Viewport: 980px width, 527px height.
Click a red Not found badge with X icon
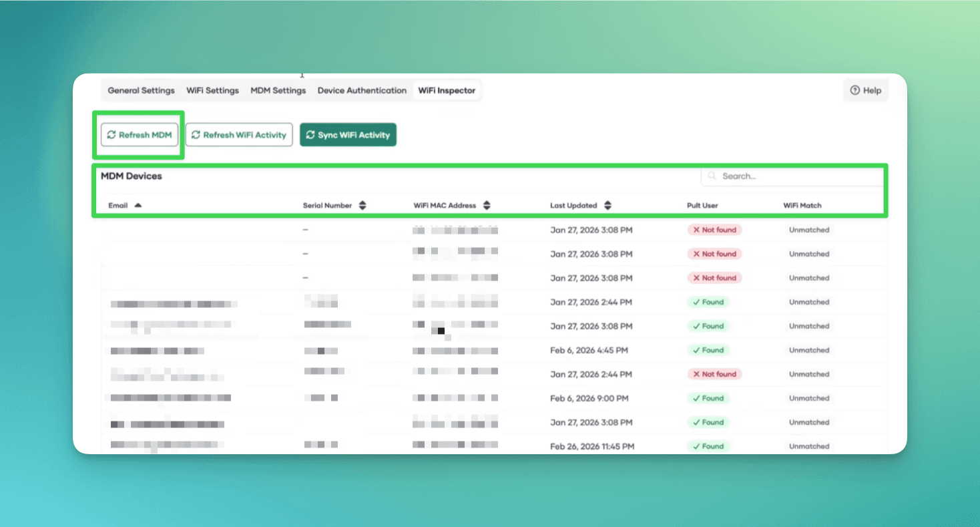click(x=714, y=230)
